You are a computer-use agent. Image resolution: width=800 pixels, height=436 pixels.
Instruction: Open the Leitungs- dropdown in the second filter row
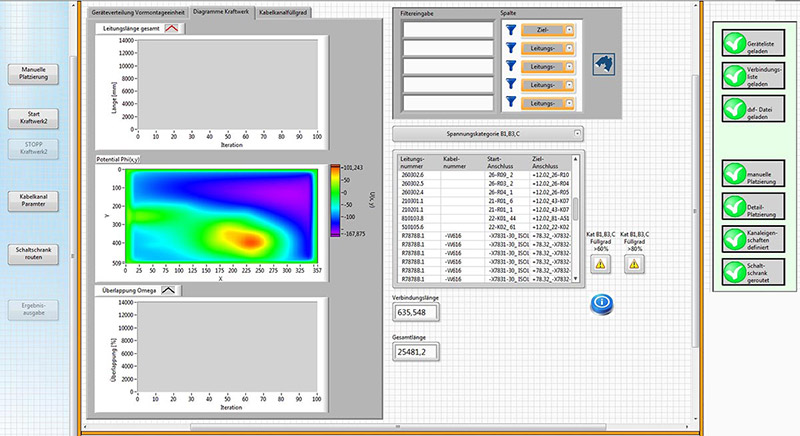(x=548, y=48)
